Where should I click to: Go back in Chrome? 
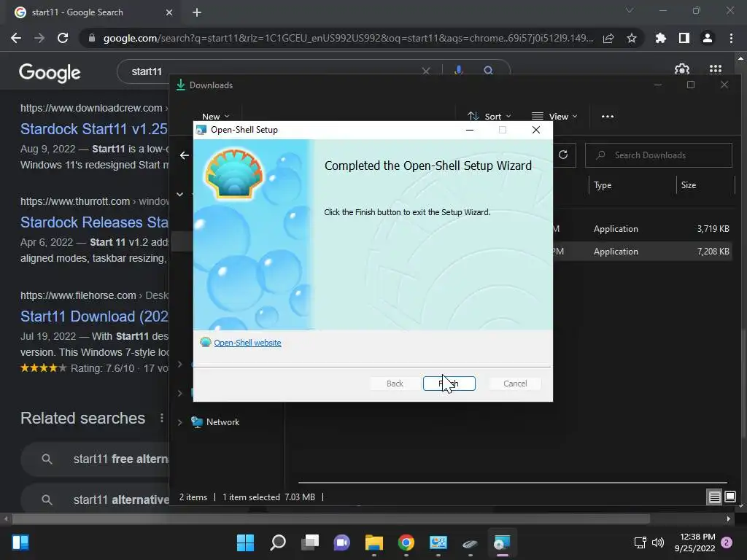click(16, 38)
